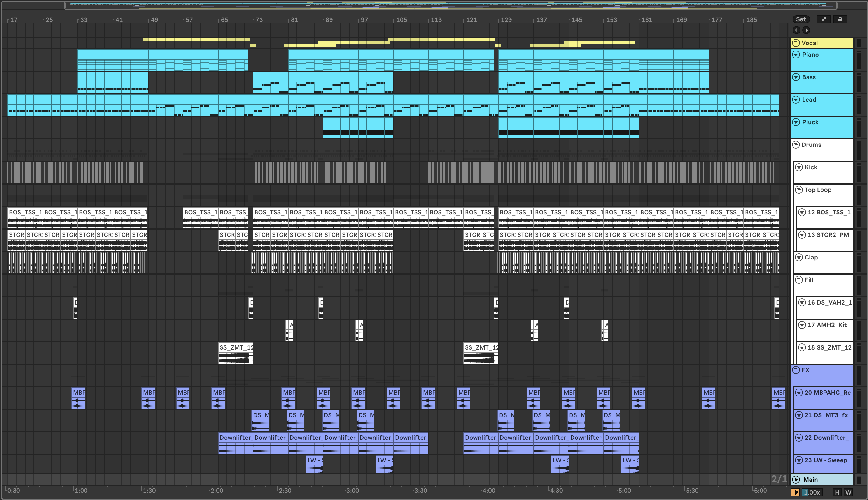Unfold the Piano track arrow
This screenshot has height=500, width=868.
click(x=796, y=55)
